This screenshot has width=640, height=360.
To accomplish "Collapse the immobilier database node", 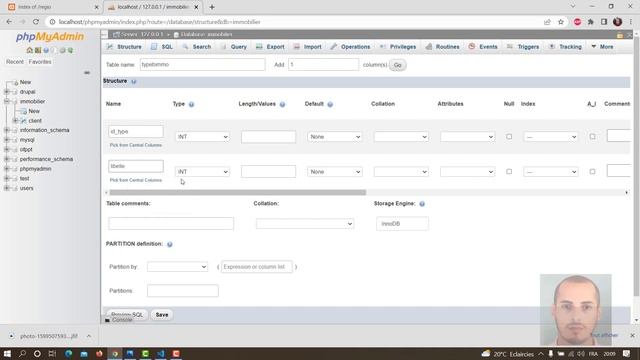I will [7, 101].
